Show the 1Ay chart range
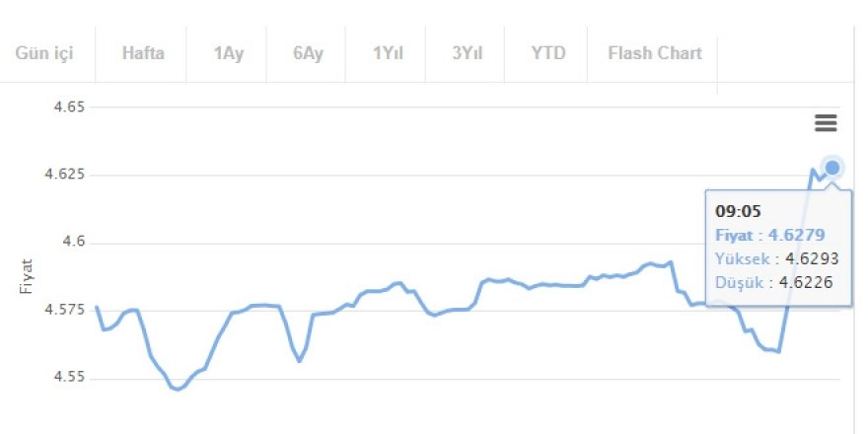Viewport: 868px width, 434px height. (x=228, y=53)
